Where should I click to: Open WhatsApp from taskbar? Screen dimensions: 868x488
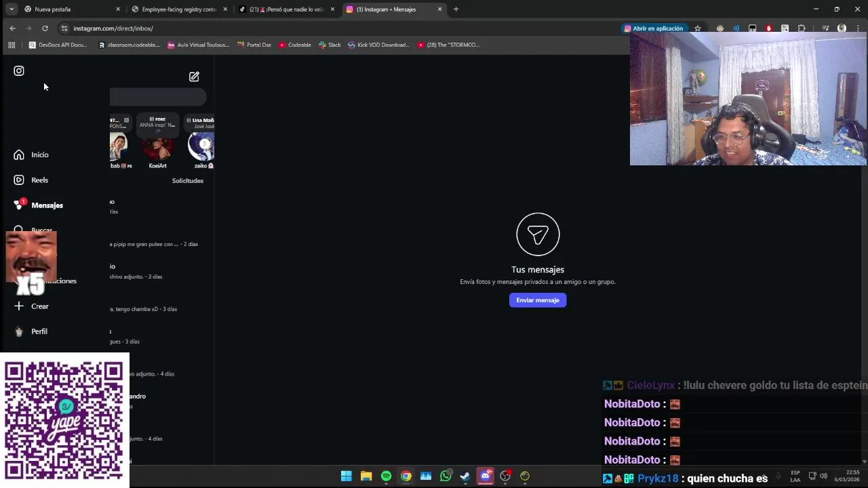(446, 476)
